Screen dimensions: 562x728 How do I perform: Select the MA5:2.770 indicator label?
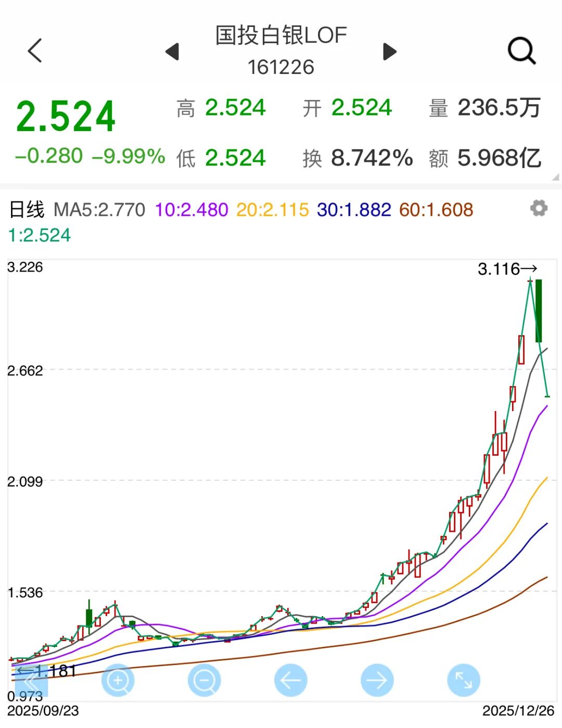coord(99,210)
